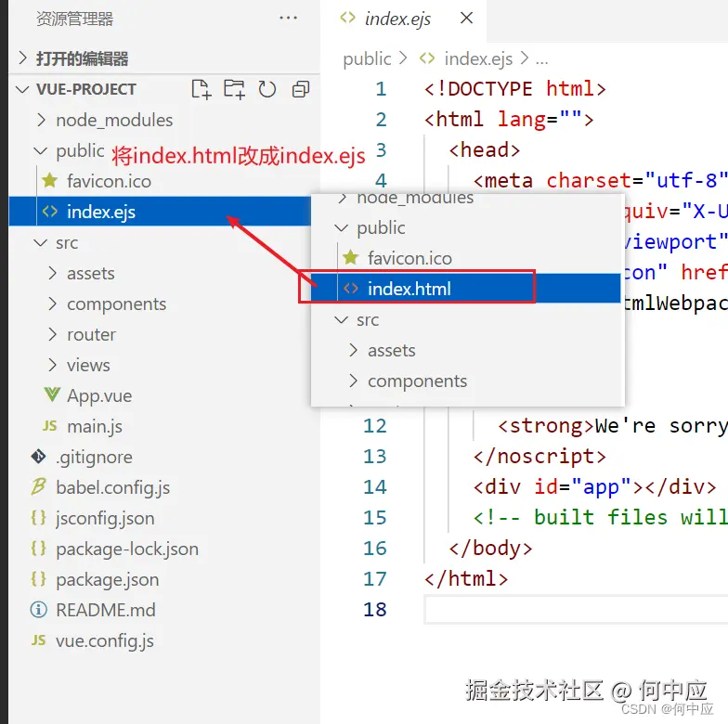
Task: Expand the router folder chevron
Action: coord(52,334)
